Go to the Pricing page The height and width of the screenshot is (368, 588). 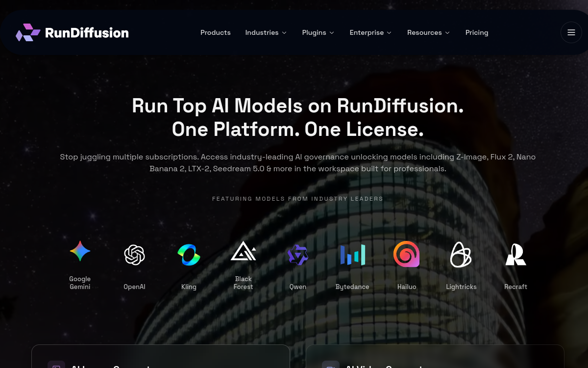(x=477, y=32)
